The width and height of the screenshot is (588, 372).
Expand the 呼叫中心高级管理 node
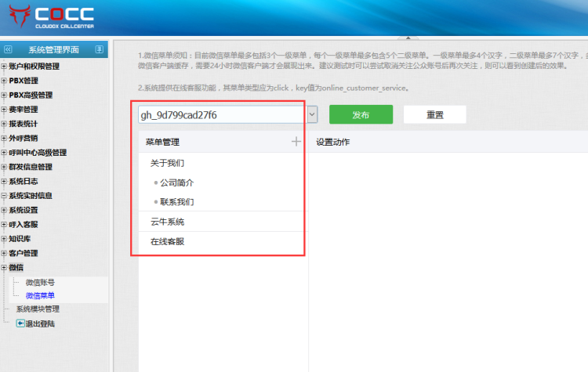point(4,153)
